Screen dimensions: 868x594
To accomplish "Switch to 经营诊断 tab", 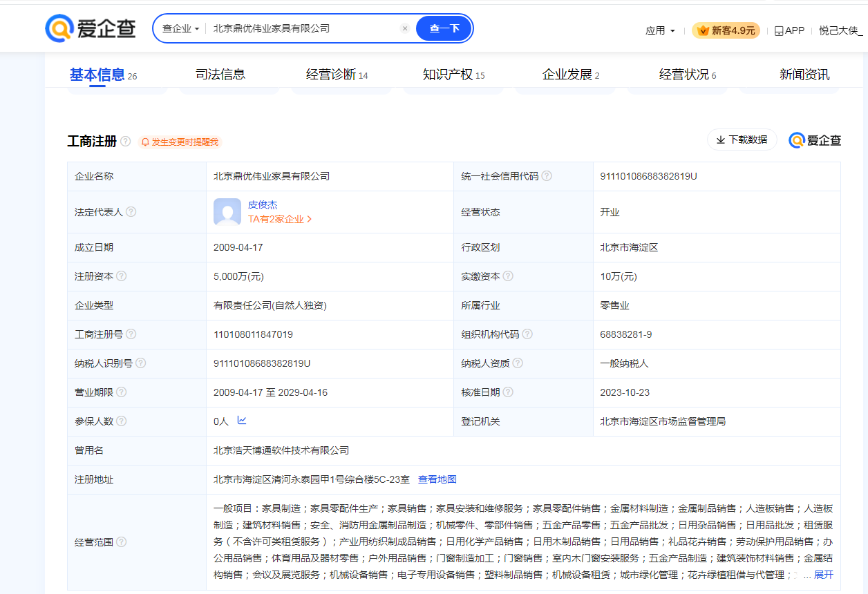I will click(337, 75).
